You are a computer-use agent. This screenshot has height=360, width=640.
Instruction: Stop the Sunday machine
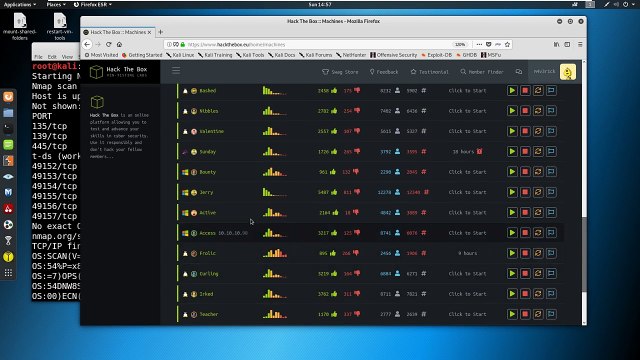click(525, 151)
